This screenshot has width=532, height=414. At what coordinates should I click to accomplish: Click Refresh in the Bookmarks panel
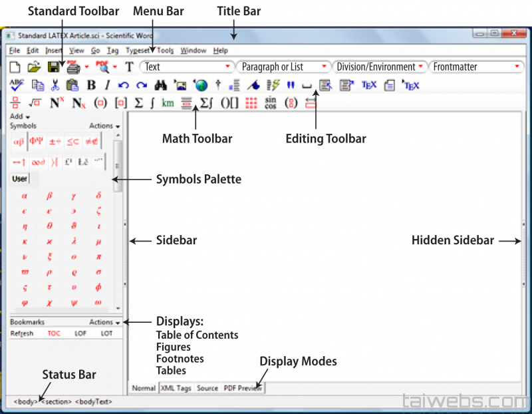click(x=22, y=333)
